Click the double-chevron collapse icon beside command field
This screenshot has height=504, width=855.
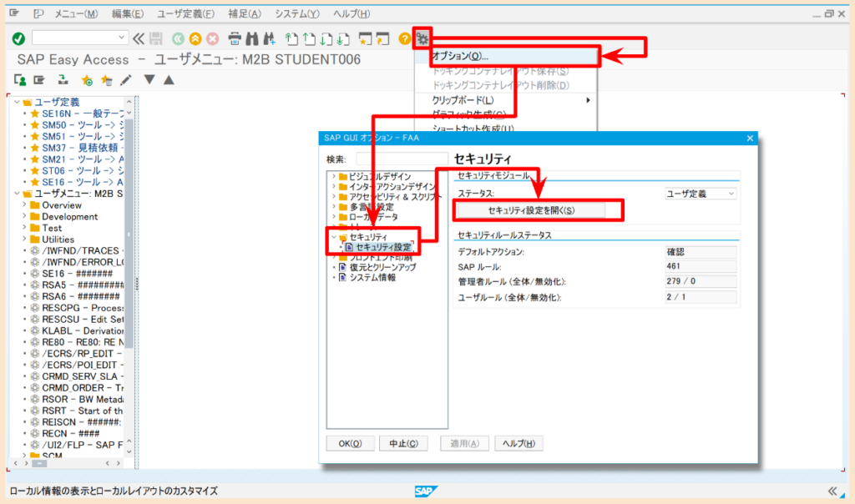coord(139,38)
